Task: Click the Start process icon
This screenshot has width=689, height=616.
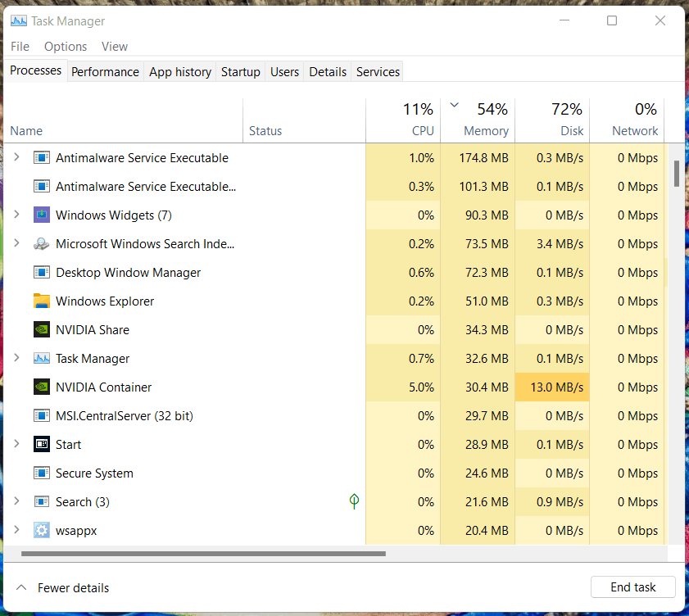Action: pyautogui.click(x=42, y=444)
